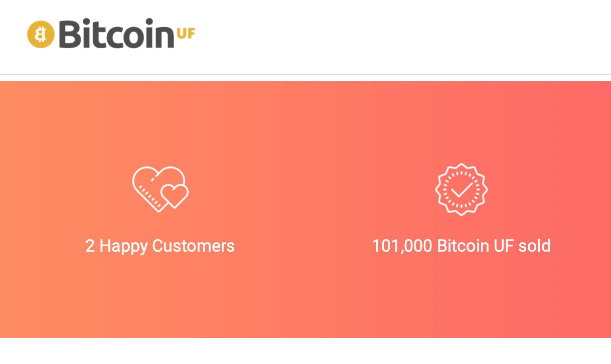Viewport: 611px width, 364px height.
Task: Click the horizontal divider below the header
Action: [x=305, y=75]
